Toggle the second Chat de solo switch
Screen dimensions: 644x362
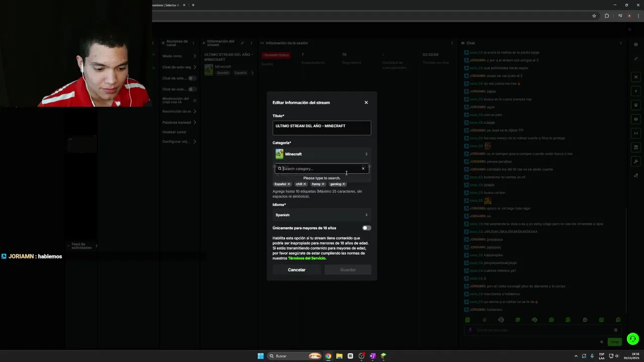point(192,89)
